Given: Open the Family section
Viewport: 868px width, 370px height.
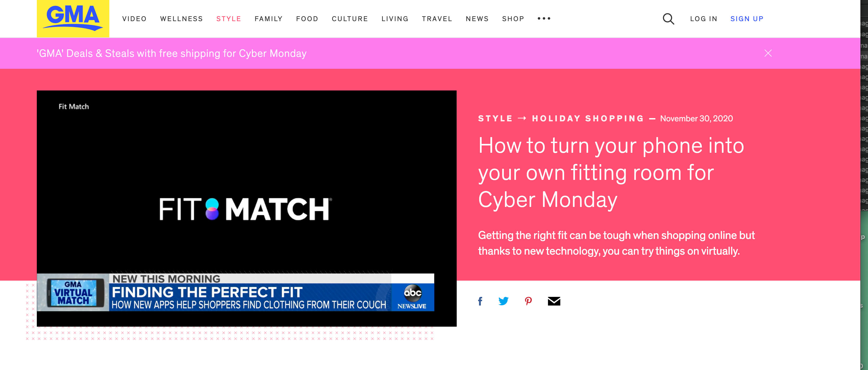Looking at the screenshot, I should [269, 19].
